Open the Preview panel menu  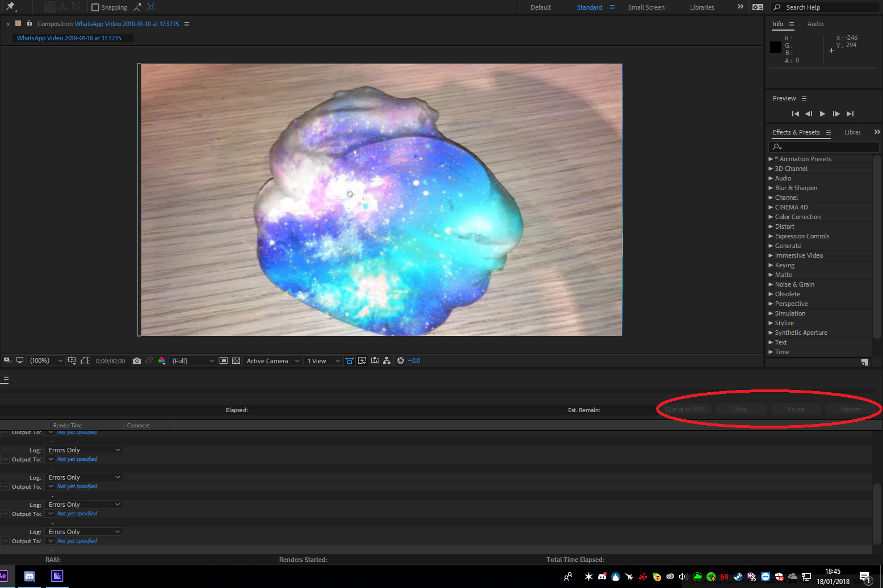pyautogui.click(x=804, y=98)
